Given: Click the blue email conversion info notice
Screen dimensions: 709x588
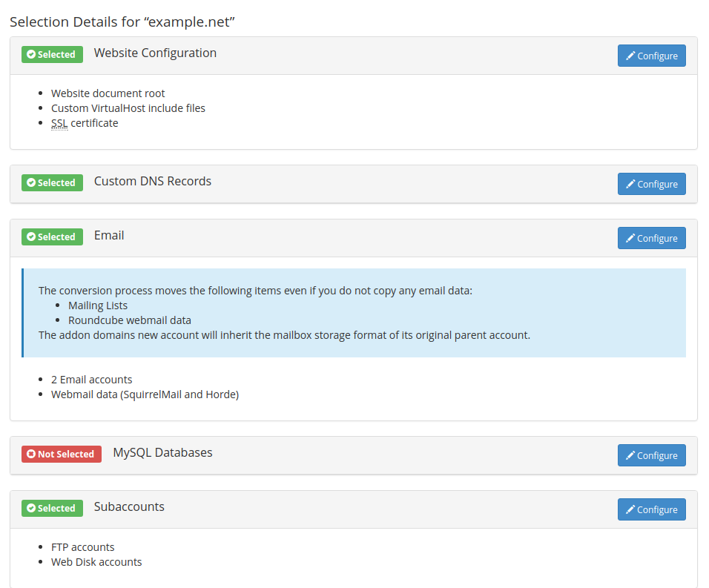Looking at the screenshot, I should (354, 313).
